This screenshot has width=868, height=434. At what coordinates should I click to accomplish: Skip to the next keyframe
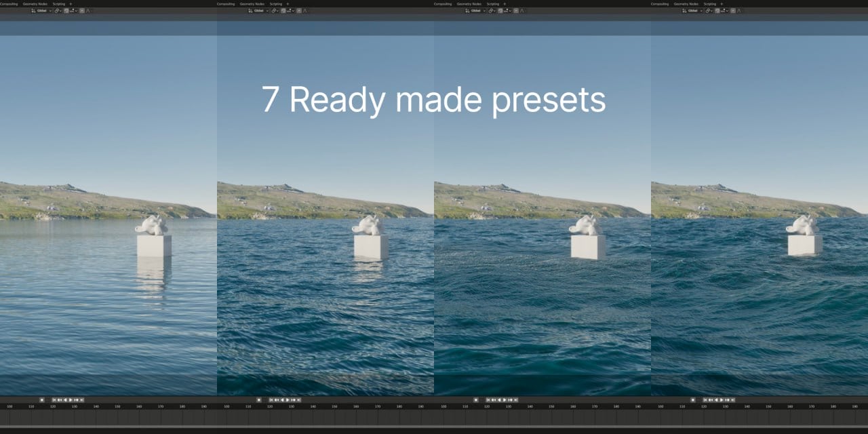tap(77, 399)
